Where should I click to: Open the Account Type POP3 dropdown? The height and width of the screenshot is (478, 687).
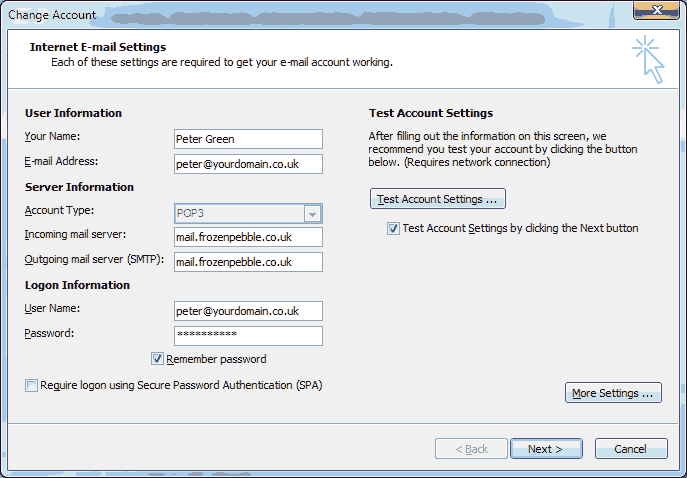pos(248,213)
